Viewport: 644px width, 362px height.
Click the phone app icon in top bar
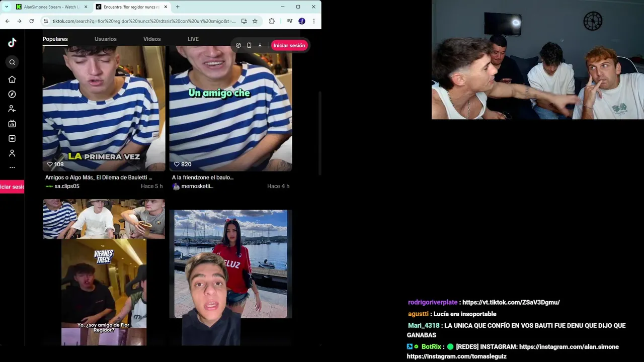coord(249,45)
